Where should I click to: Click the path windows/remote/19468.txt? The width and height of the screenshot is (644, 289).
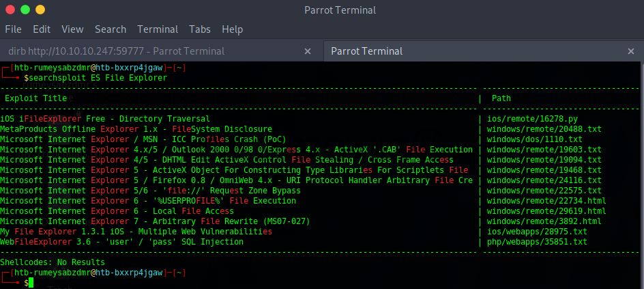tap(544, 170)
